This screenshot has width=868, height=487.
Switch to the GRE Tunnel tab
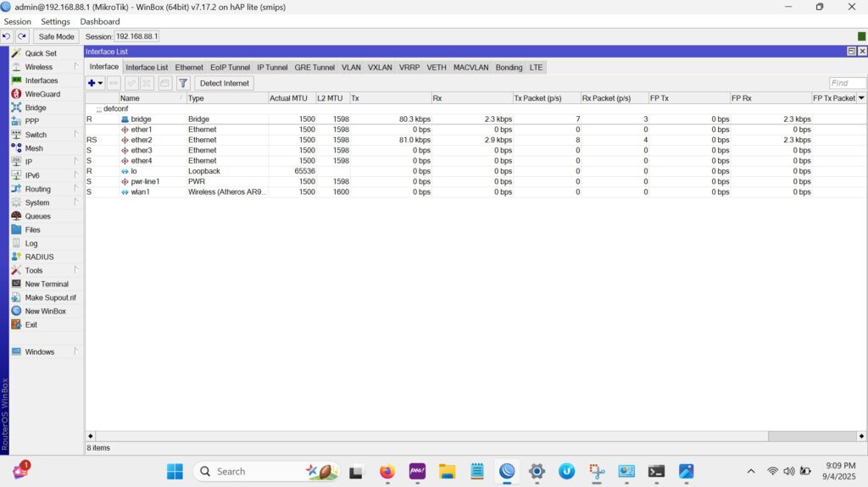(314, 68)
